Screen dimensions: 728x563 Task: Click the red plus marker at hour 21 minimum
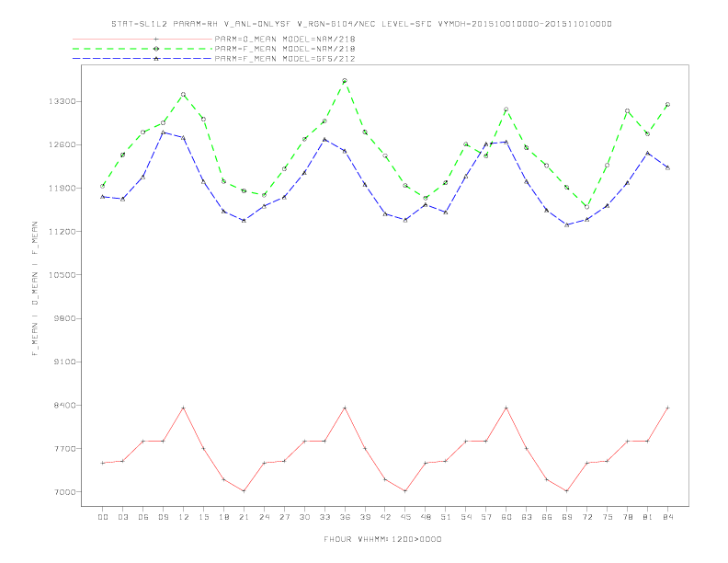(x=244, y=491)
